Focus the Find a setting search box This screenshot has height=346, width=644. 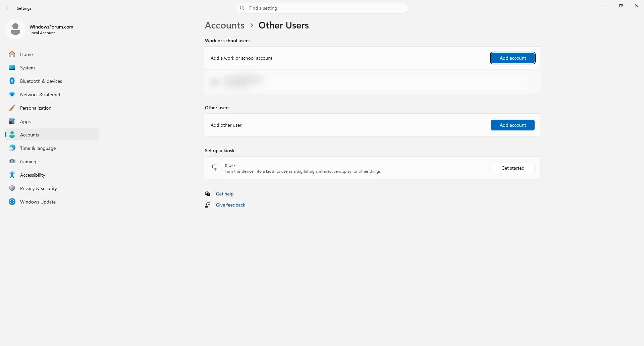pyautogui.click(x=322, y=8)
